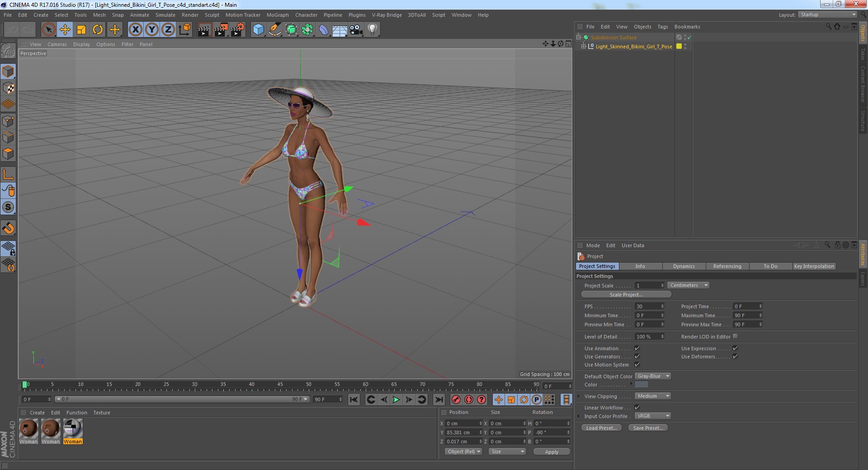Open the MoGraph menu

278,15
